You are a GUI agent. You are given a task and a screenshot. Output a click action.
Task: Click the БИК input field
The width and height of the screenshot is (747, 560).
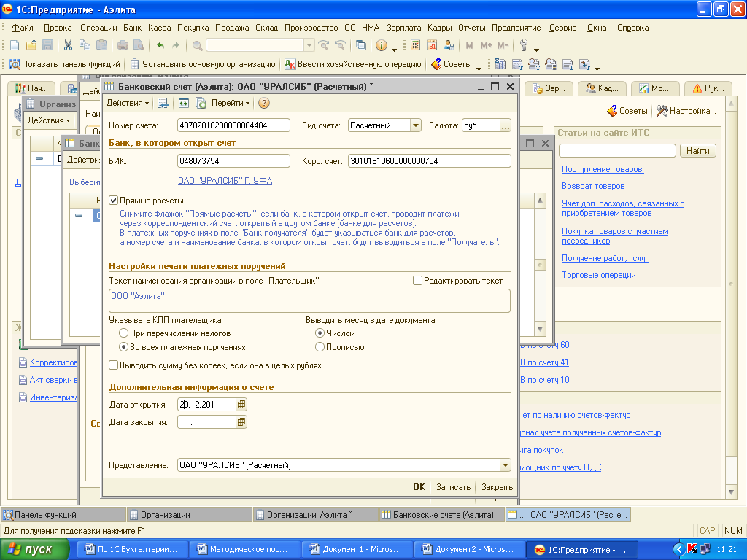pos(233,161)
